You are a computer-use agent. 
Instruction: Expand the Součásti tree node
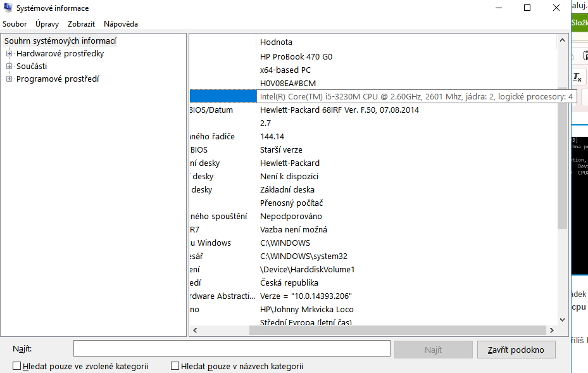(9, 66)
